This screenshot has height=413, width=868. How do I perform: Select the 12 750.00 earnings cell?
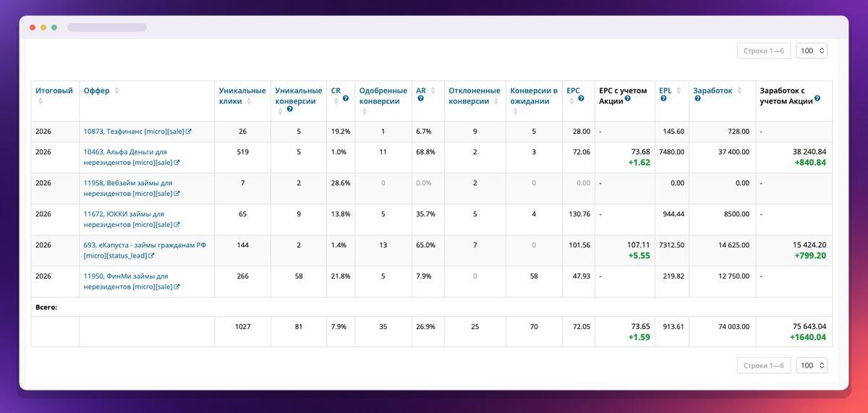[733, 276]
